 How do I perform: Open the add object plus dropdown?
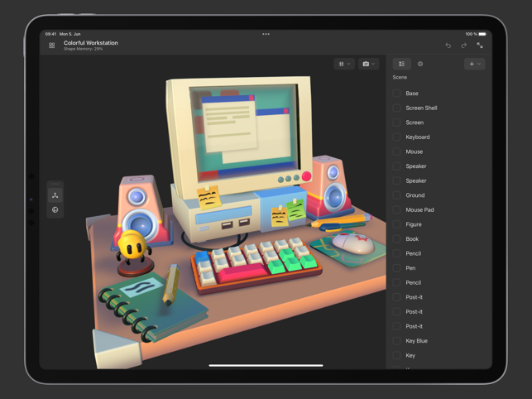coord(474,64)
